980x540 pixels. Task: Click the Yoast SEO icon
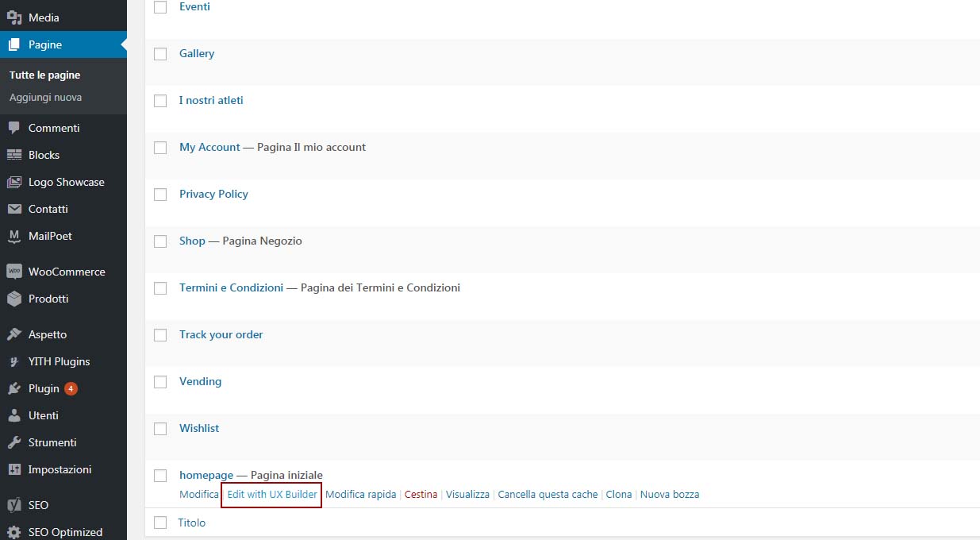[14, 505]
